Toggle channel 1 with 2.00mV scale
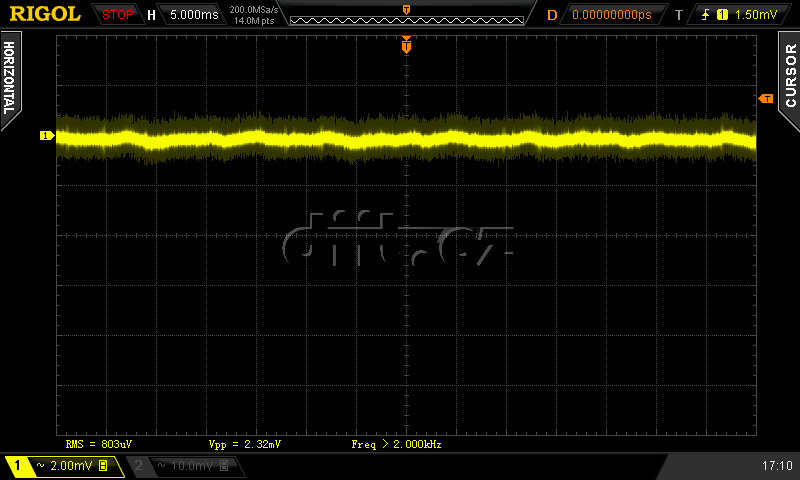The height and width of the screenshot is (480, 800). pyautogui.click(x=62, y=466)
